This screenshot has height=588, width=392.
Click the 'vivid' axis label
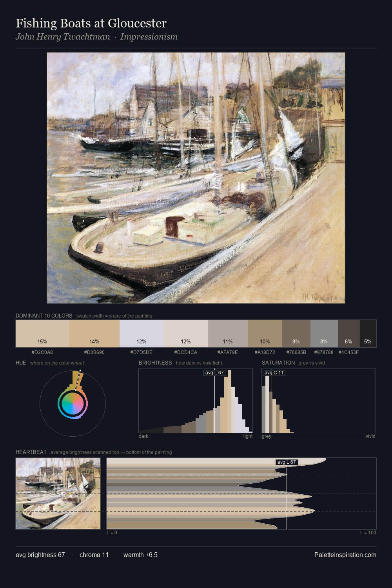point(370,436)
